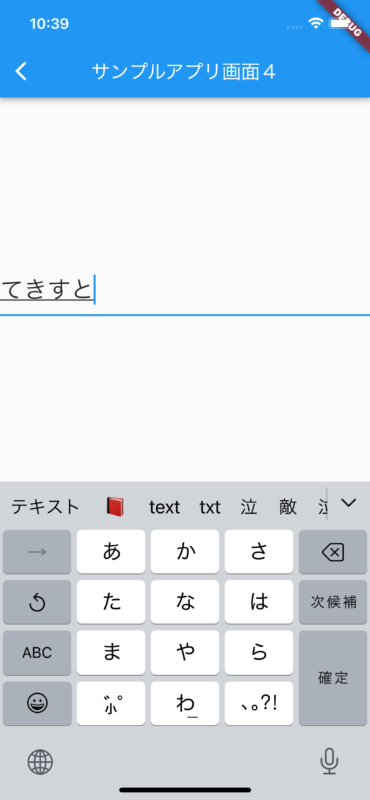Tap the あ kana key

[x=111, y=552]
